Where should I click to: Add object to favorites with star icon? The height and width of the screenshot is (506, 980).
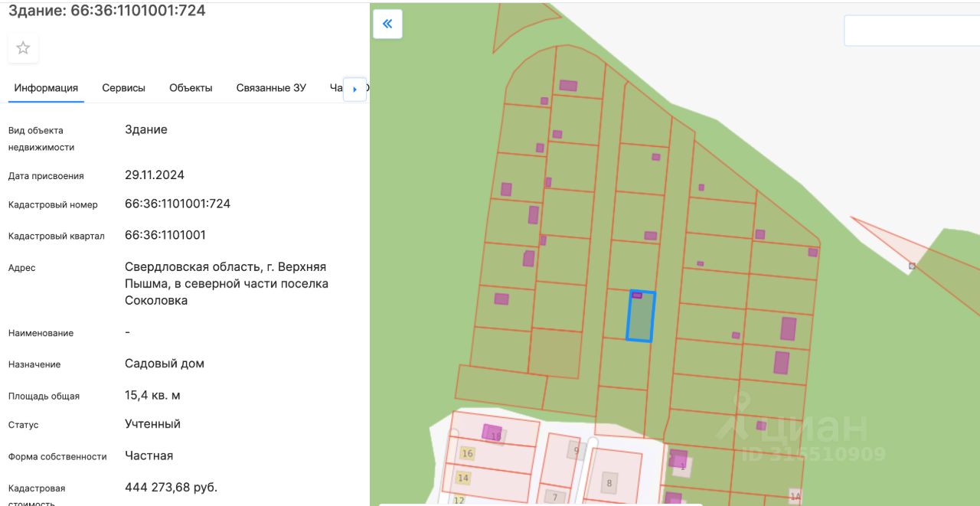pos(24,47)
